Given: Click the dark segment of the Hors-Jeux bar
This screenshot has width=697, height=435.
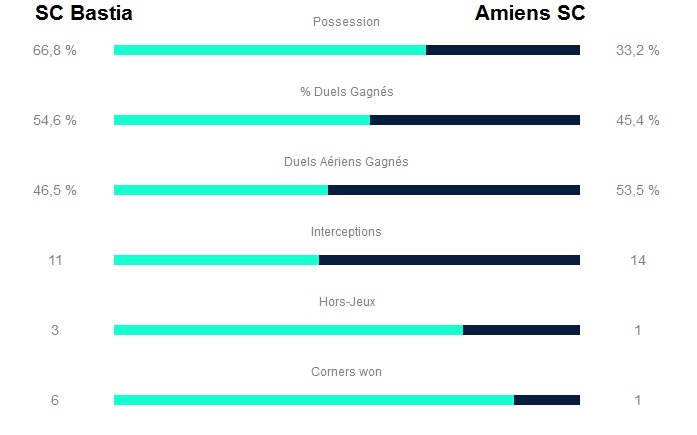Looking at the screenshot, I should [x=521, y=330].
